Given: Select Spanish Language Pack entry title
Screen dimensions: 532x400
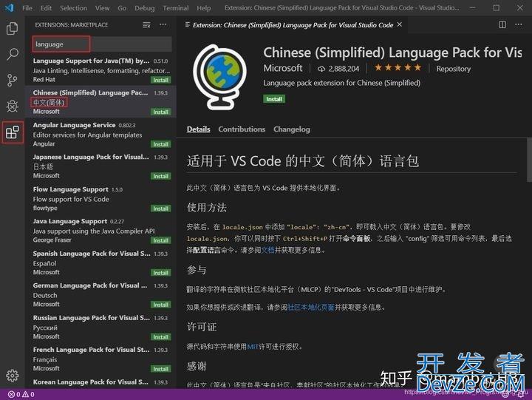Looking at the screenshot, I should [x=92, y=254].
